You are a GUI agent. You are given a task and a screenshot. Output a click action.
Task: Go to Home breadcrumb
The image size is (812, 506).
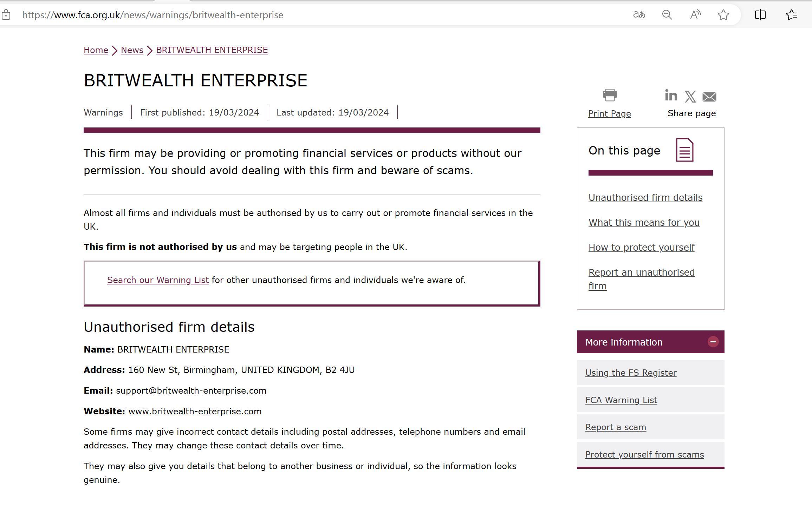(x=96, y=50)
